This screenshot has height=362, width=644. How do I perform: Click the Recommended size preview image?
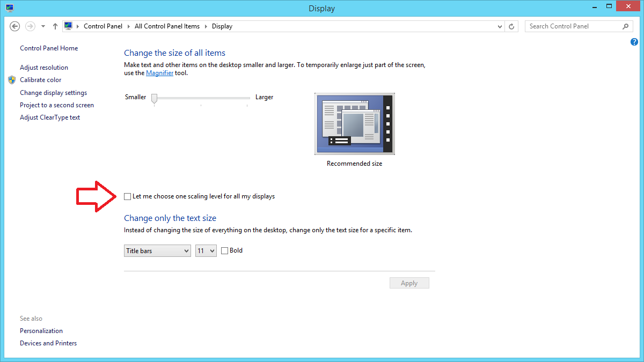pyautogui.click(x=354, y=124)
